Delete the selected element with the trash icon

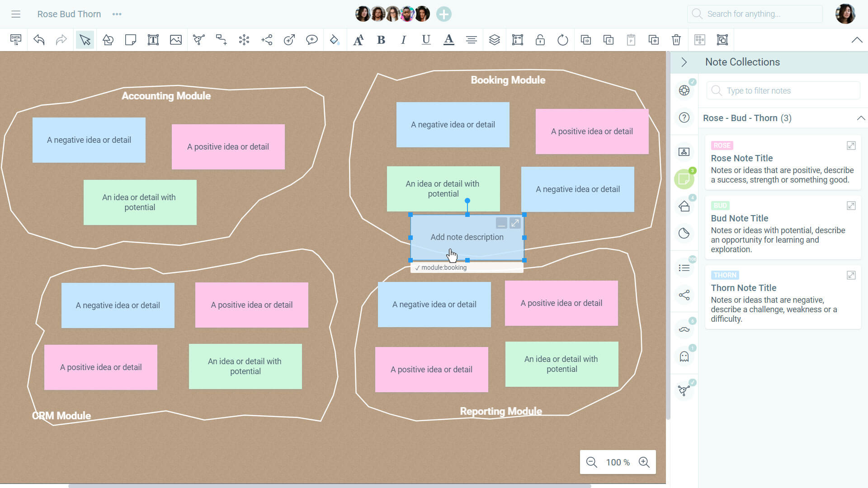coord(676,40)
